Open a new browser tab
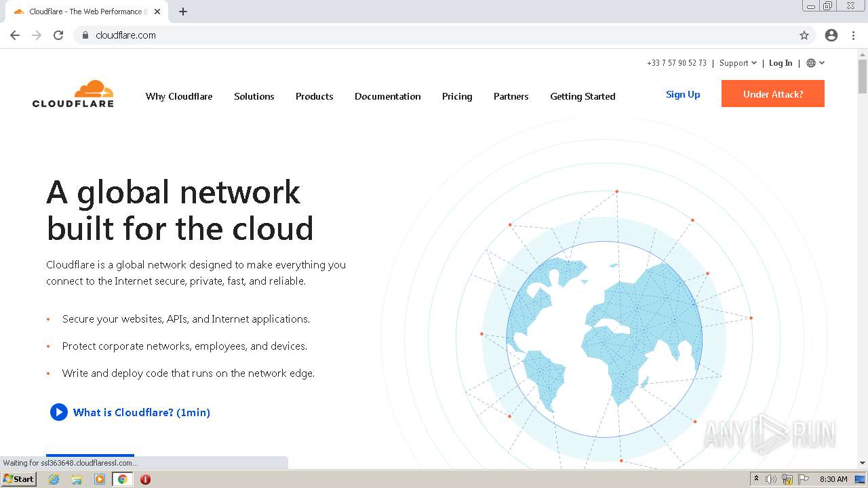The height and width of the screenshot is (488, 868). pos(183,12)
